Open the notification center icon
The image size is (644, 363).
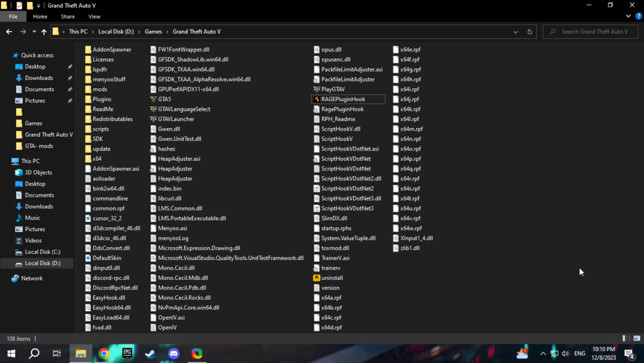629,353
